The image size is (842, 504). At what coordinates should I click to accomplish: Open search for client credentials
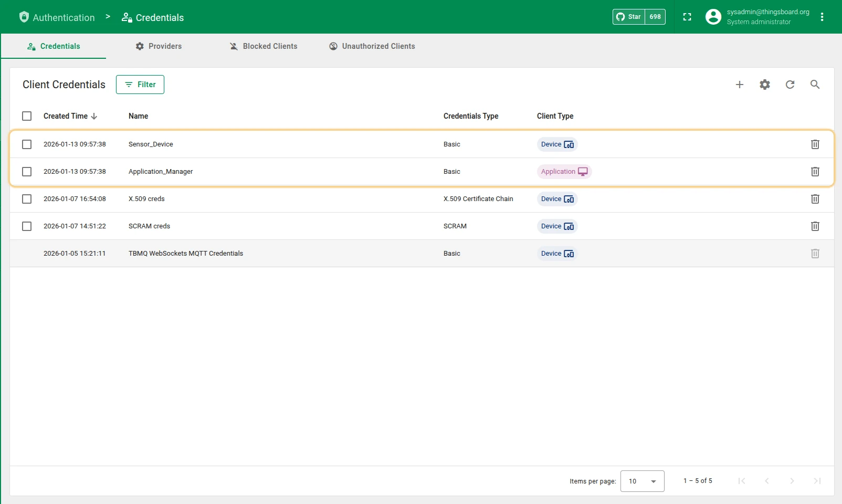[815, 85]
